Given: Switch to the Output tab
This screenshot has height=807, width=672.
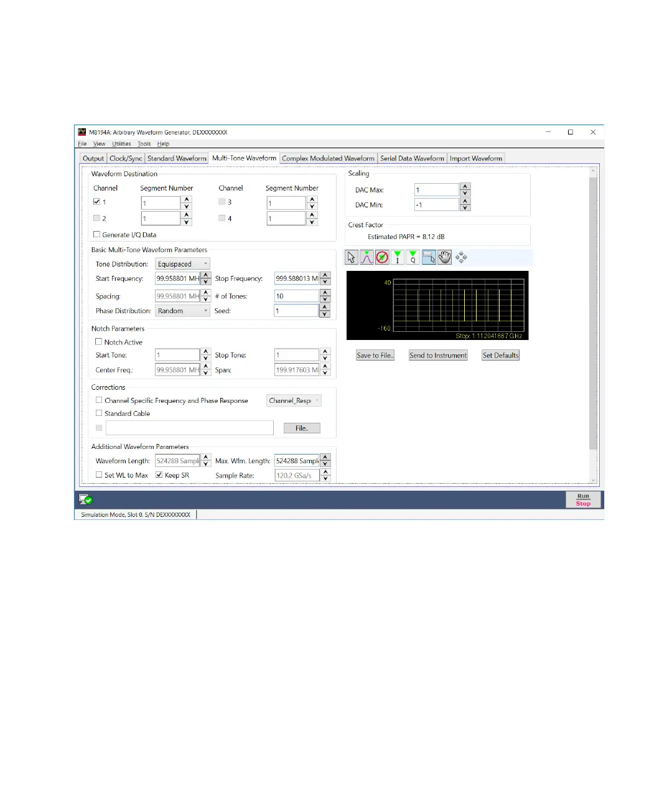Looking at the screenshot, I should 93,158.
